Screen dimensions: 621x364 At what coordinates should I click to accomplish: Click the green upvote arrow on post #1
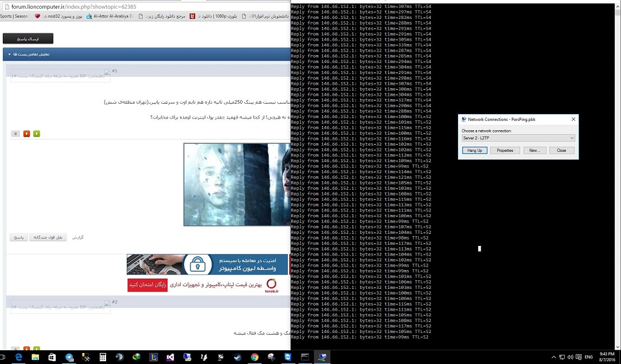tap(37, 134)
